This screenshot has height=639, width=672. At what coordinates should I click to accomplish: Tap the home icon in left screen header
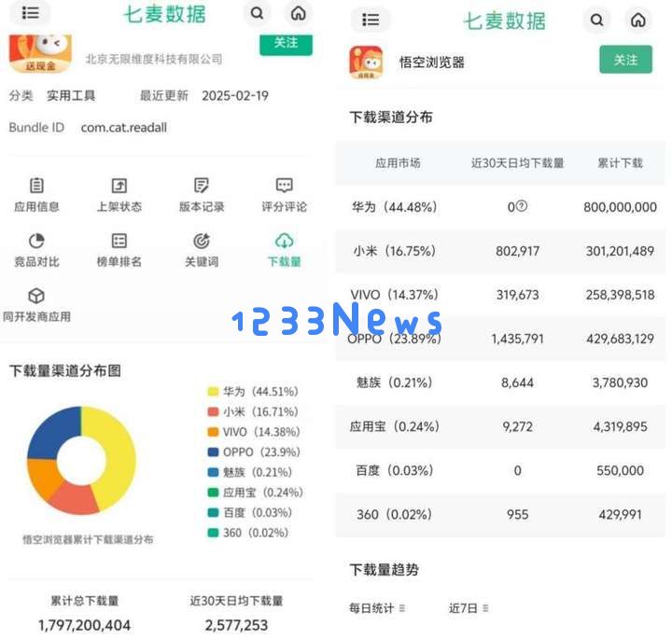pos(299,13)
